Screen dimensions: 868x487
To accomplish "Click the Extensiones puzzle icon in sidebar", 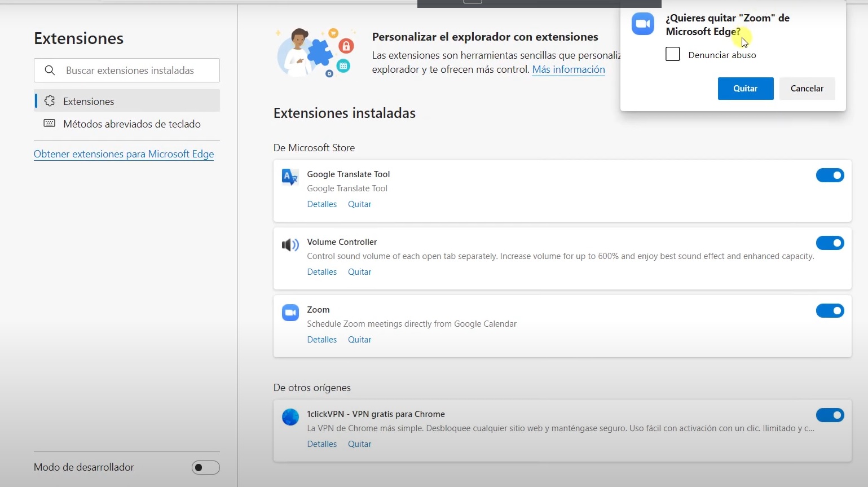I will click(50, 101).
